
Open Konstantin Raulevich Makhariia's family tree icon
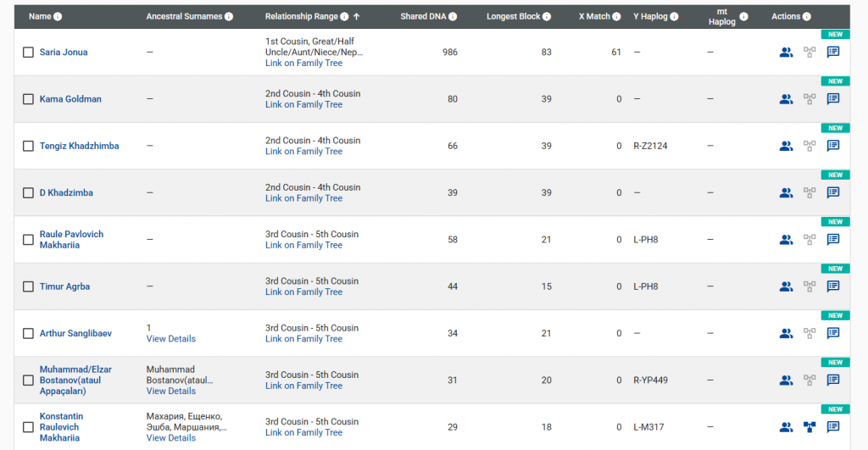[x=810, y=427]
